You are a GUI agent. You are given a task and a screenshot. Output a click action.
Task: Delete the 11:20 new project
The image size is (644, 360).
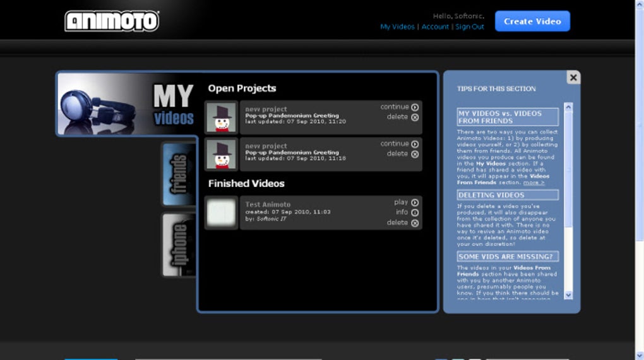pos(403,117)
